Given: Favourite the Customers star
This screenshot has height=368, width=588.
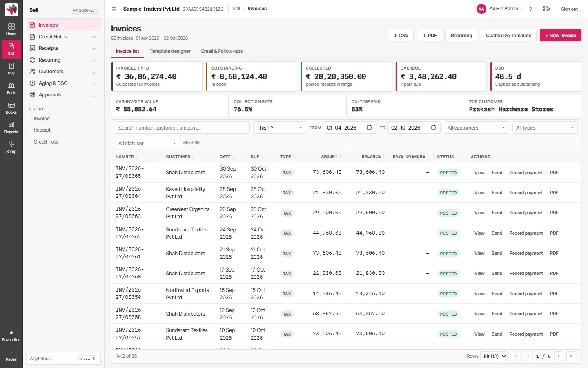Looking at the screenshot, I should 94,72.
